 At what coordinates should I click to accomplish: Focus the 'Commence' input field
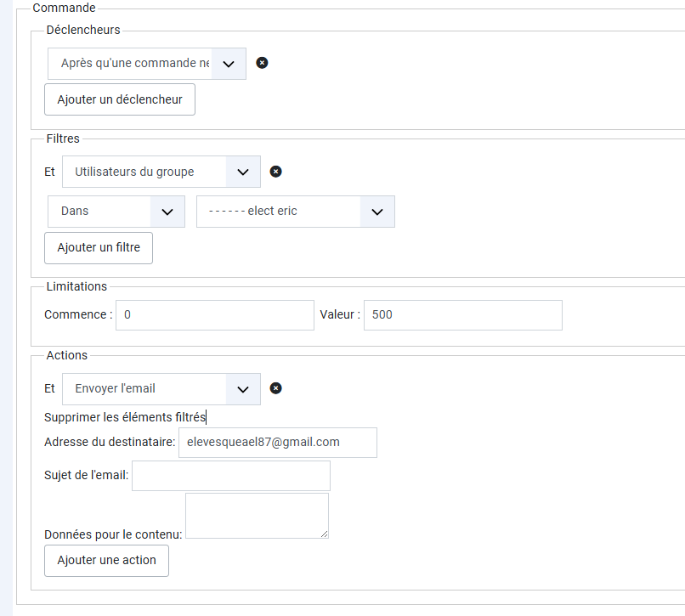click(214, 314)
